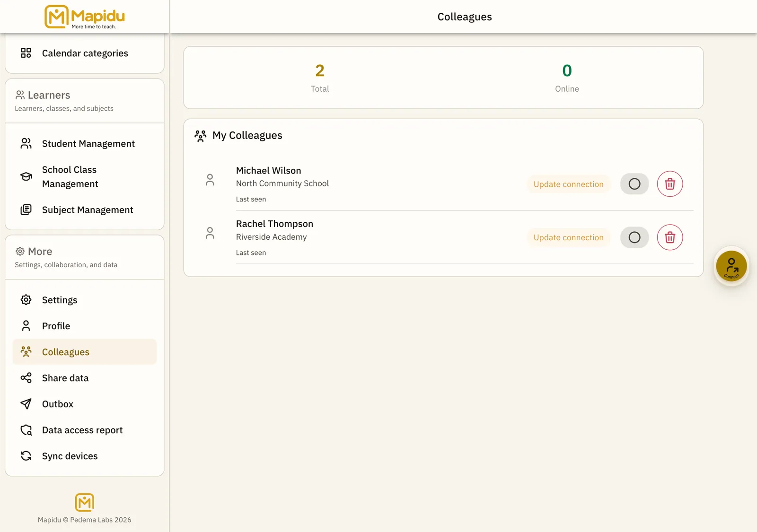The height and width of the screenshot is (532, 757).
Task: Click Mapidu © Pedema Labs 2026 text
Action: click(85, 520)
